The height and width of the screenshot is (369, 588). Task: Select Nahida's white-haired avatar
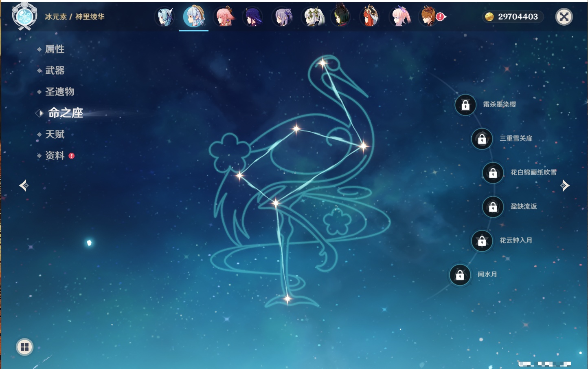[x=312, y=17]
